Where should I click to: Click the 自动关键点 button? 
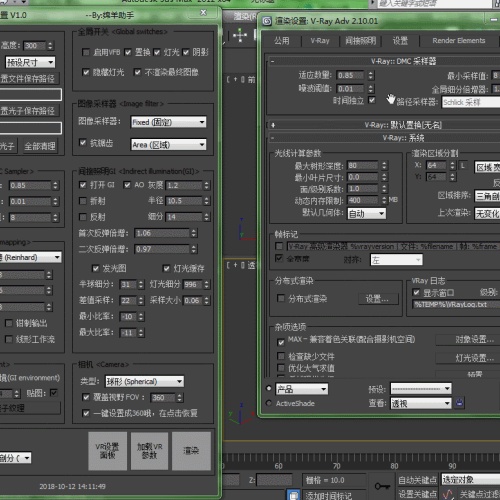coord(417,480)
